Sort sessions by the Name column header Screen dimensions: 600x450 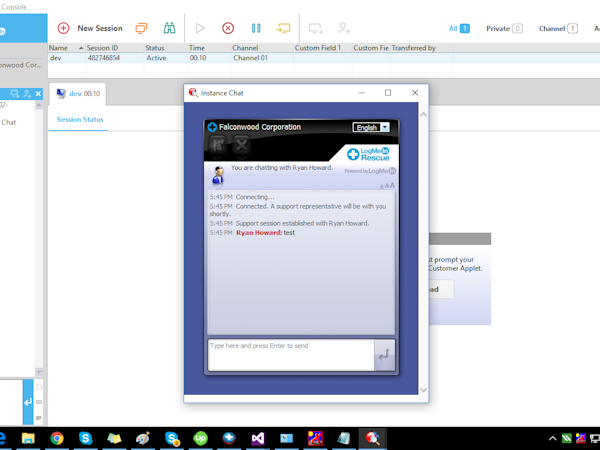coord(66,48)
